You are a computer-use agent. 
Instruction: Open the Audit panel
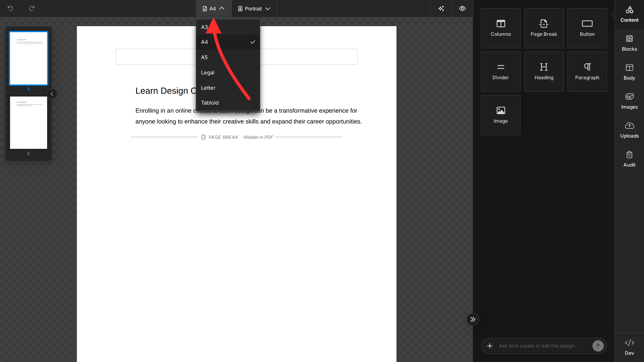pos(629,159)
